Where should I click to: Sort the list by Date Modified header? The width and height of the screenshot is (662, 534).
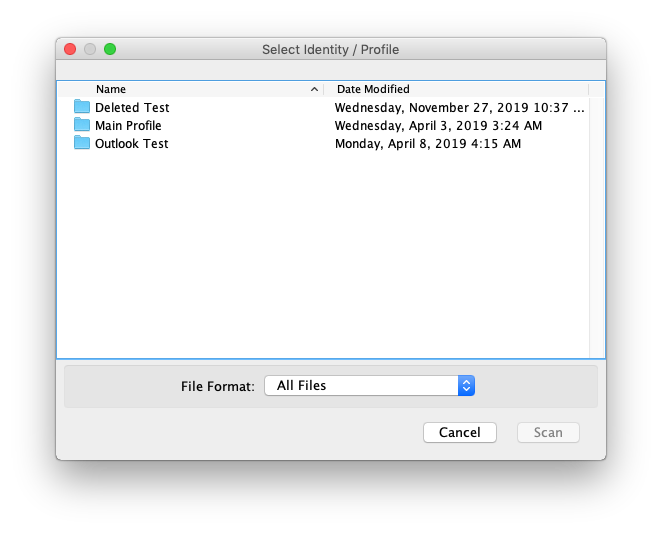click(x=373, y=89)
